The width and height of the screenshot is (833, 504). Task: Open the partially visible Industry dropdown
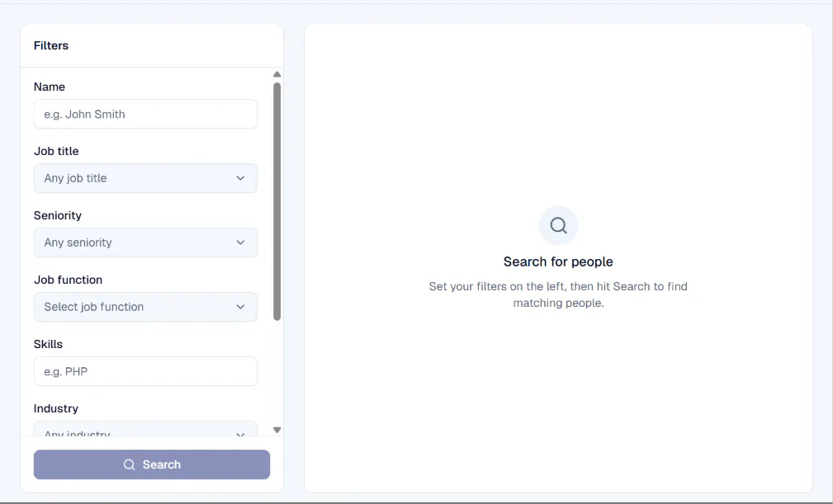[145, 429]
